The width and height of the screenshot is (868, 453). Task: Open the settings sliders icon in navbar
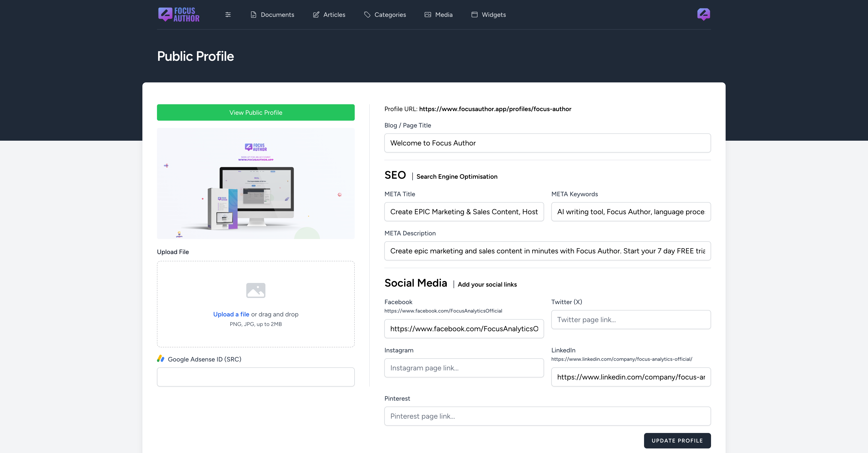228,15
